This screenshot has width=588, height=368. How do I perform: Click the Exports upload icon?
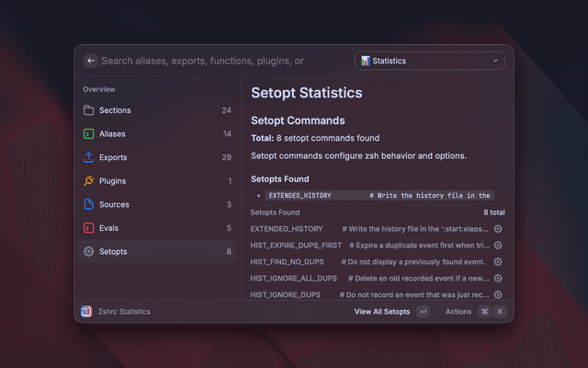pyautogui.click(x=89, y=157)
